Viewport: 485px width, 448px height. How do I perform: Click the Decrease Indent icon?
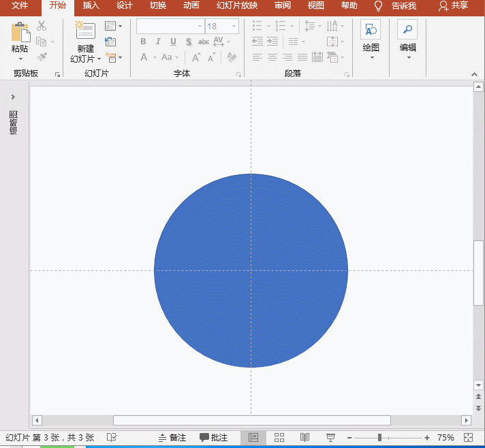pos(257,41)
